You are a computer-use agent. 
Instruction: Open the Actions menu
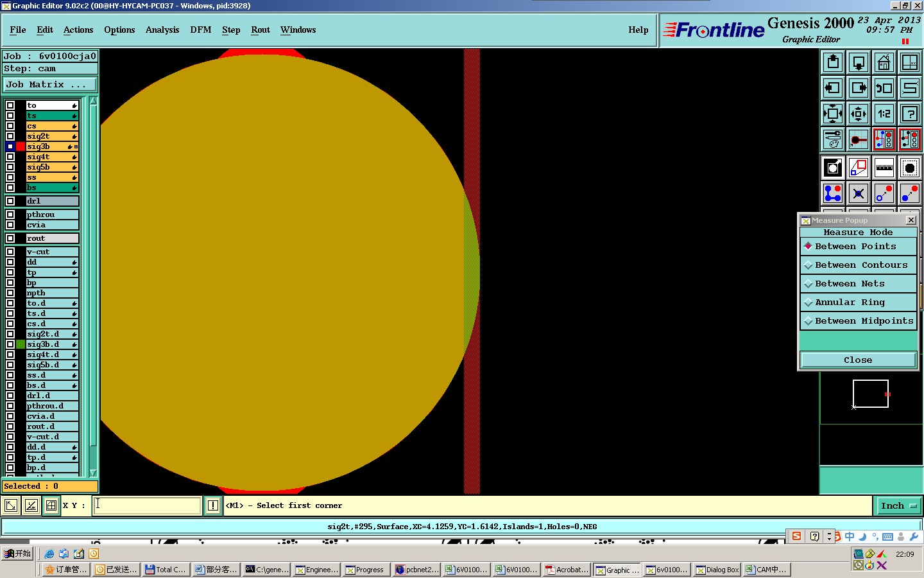click(78, 30)
